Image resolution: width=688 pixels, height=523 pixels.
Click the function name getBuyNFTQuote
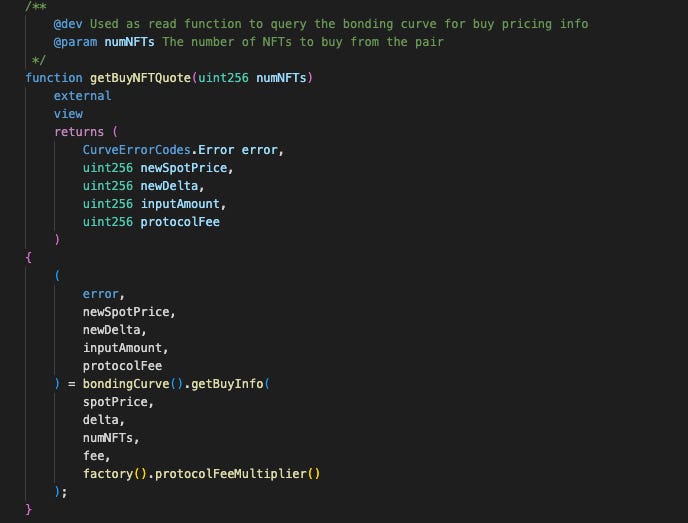[x=140, y=78]
